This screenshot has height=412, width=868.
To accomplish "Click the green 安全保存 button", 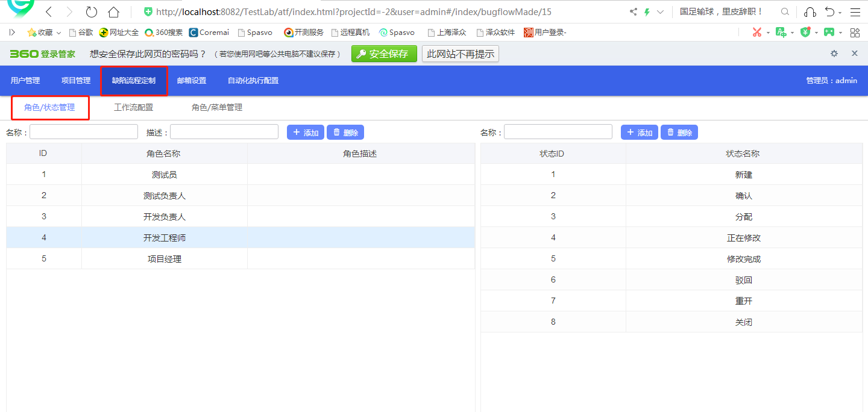I will tap(384, 54).
